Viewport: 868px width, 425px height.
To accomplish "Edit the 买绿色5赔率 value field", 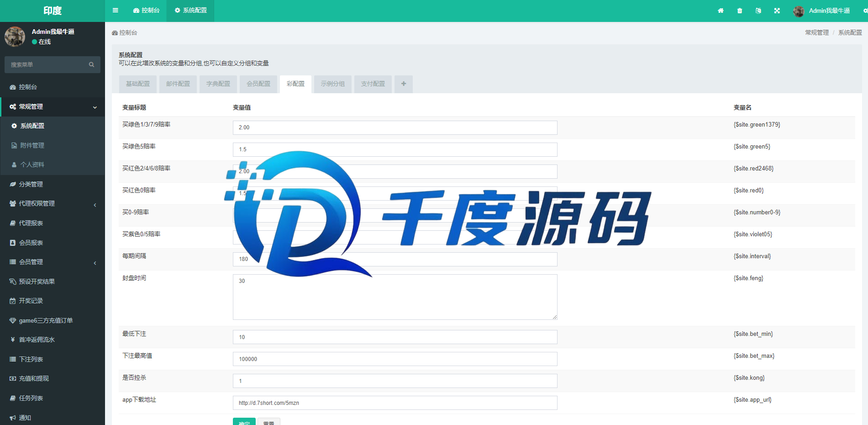I will click(395, 149).
